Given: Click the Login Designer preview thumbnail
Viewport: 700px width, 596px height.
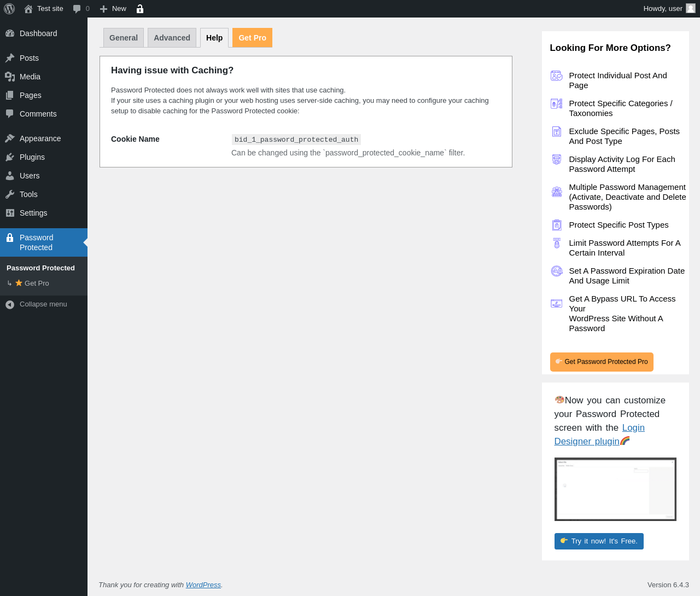Looking at the screenshot, I should [615, 489].
